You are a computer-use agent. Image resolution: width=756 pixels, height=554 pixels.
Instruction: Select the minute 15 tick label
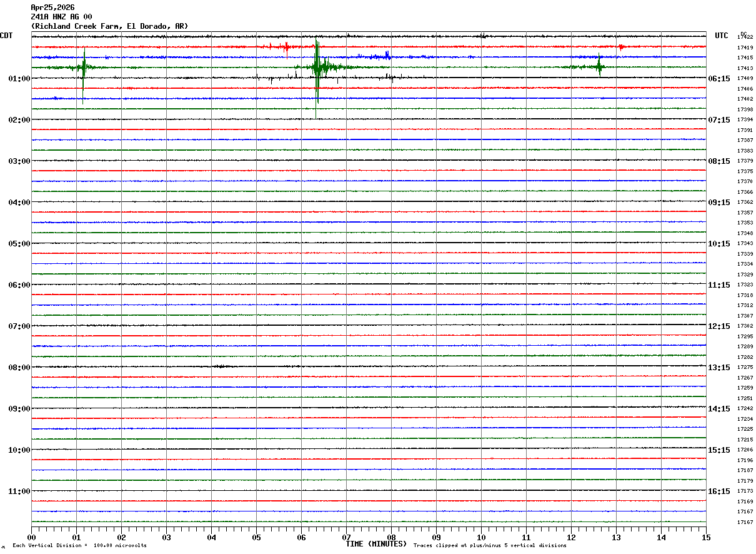pos(705,537)
